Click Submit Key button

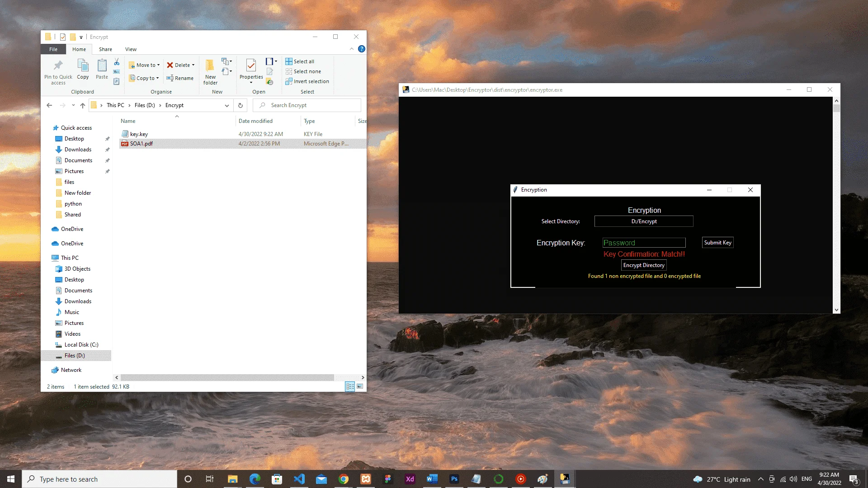(x=717, y=243)
